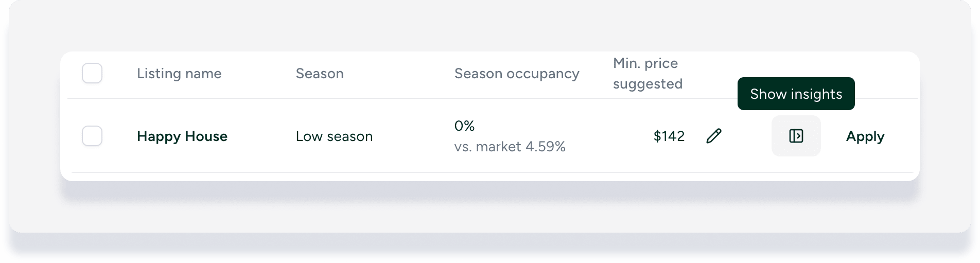Click the gray panel area above the table
Viewport: 980px width, 263px height.
click(x=489, y=26)
